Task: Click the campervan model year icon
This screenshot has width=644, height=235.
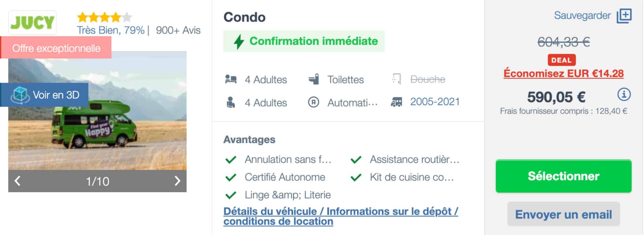Action: 396,102
